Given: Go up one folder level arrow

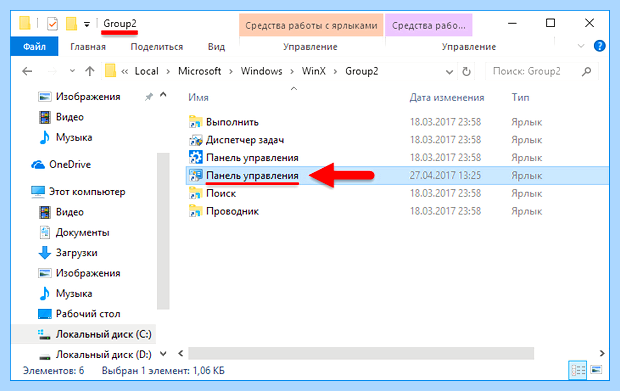Looking at the screenshot, I should 90,71.
